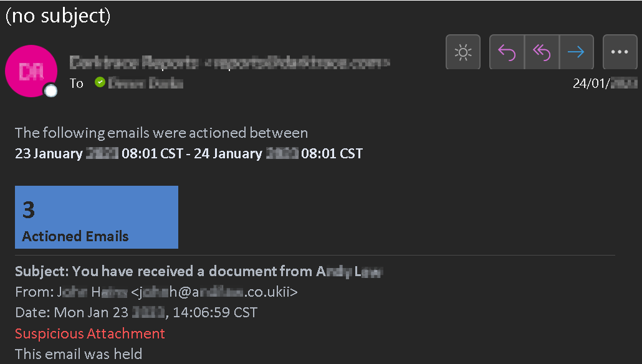Forward the email using the blue arrow
Screen dimensions: 642x364
click(x=576, y=52)
